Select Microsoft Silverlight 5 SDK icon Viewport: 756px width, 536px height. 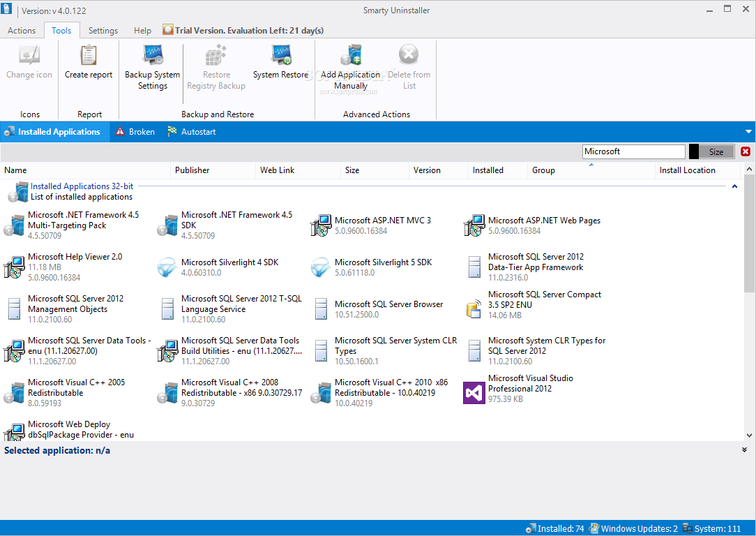click(321, 267)
